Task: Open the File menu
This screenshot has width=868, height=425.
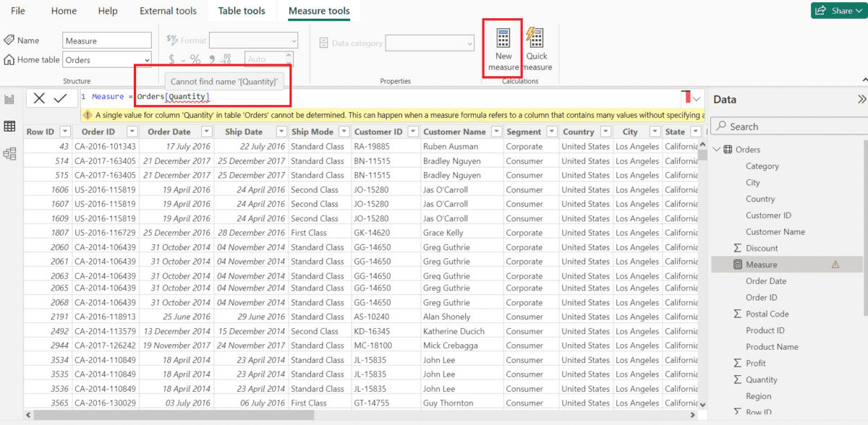Action: (17, 11)
